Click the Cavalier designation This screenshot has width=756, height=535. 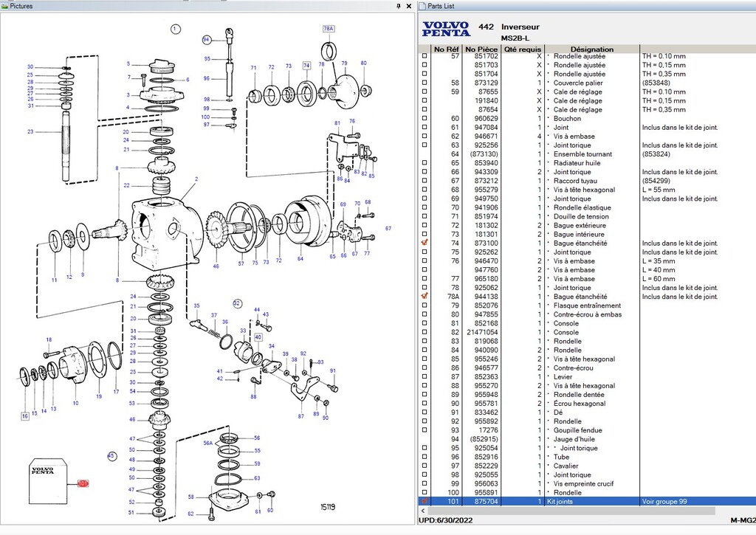tap(566, 466)
